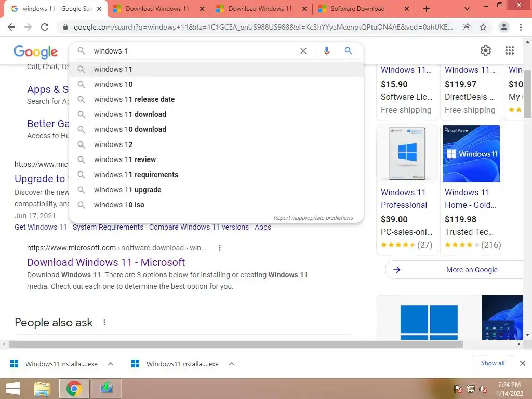
Task: Click Show all downloads
Action: (x=493, y=363)
